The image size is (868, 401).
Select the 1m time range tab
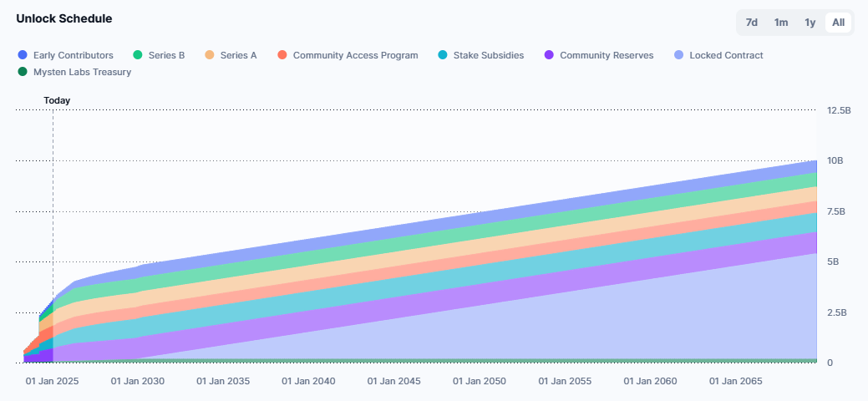(x=780, y=23)
